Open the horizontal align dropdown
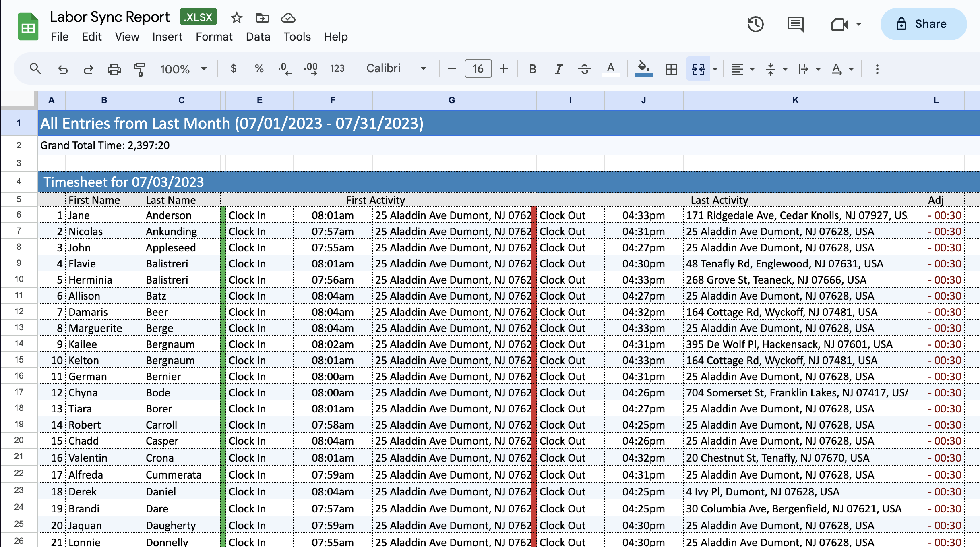 coord(743,69)
